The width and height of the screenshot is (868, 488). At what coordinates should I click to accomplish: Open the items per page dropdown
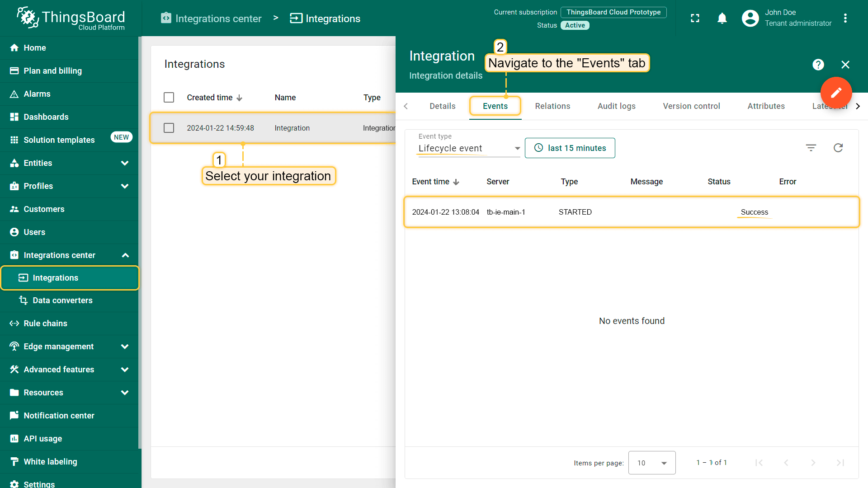pos(651,463)
